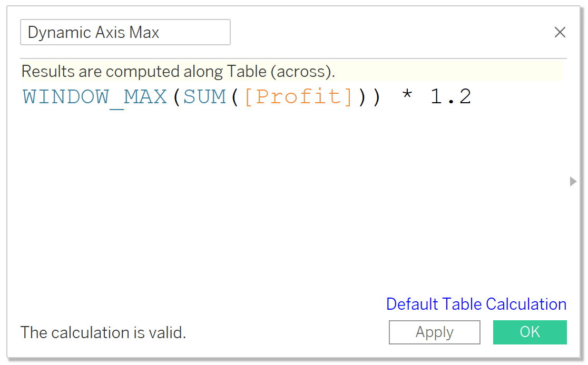Confirm the calculation with OK
The width and height of the screenshot is (588, 365).
point(530,332)
